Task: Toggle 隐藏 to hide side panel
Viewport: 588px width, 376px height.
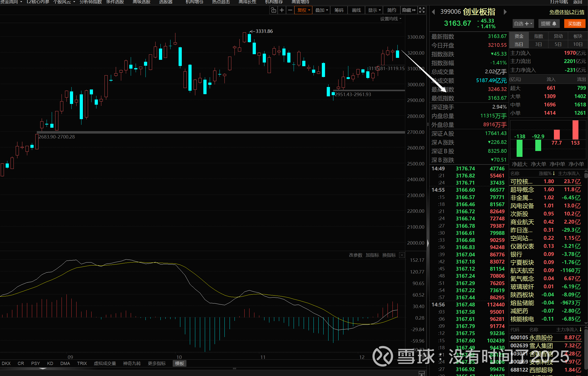Action: (x=409, y=10)
